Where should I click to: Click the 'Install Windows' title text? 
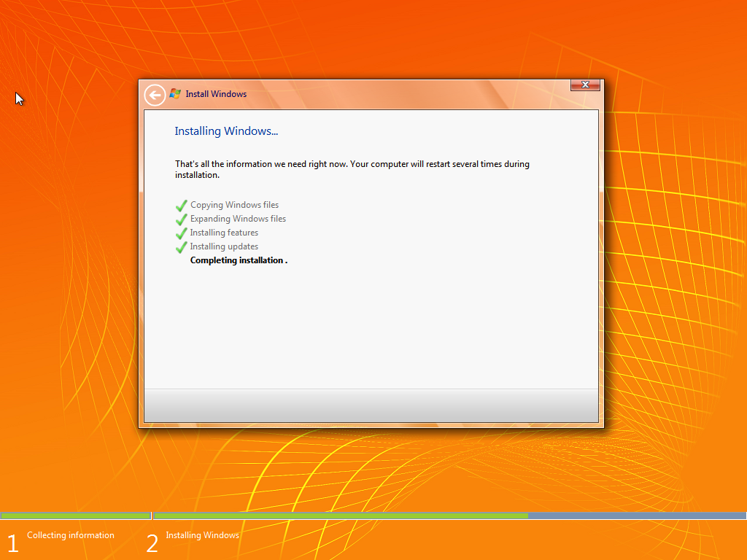(216, 94)
